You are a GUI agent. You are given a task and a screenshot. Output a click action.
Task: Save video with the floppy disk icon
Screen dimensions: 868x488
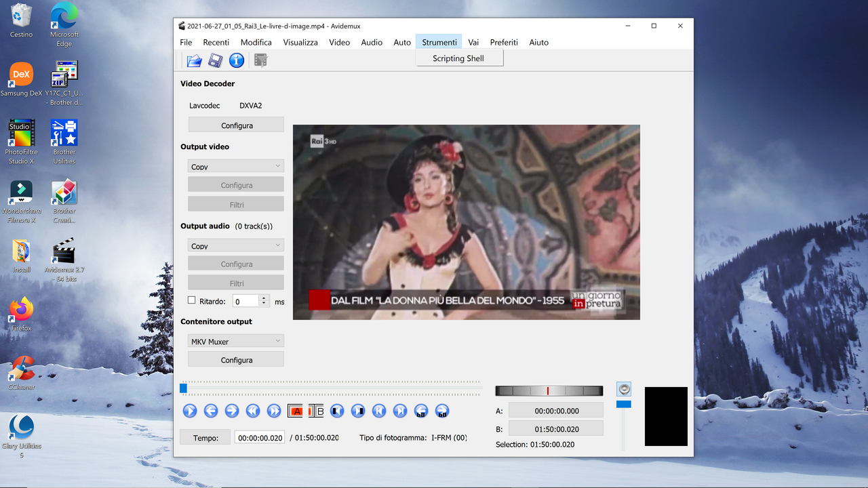(215, 60)
